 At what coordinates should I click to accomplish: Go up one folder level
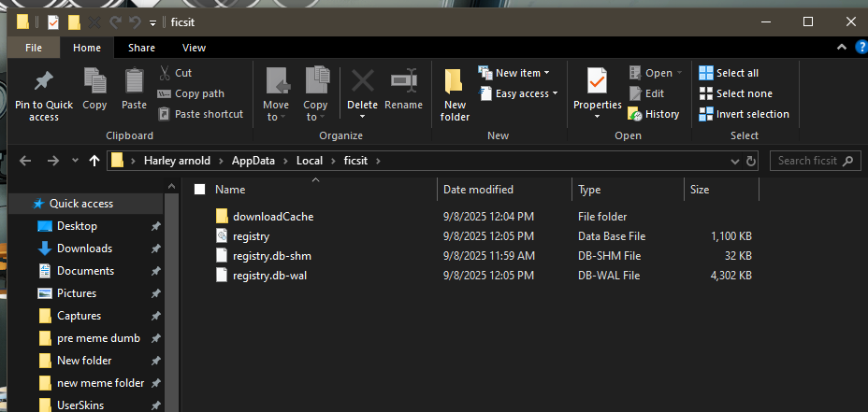click(x=94, y=161)
